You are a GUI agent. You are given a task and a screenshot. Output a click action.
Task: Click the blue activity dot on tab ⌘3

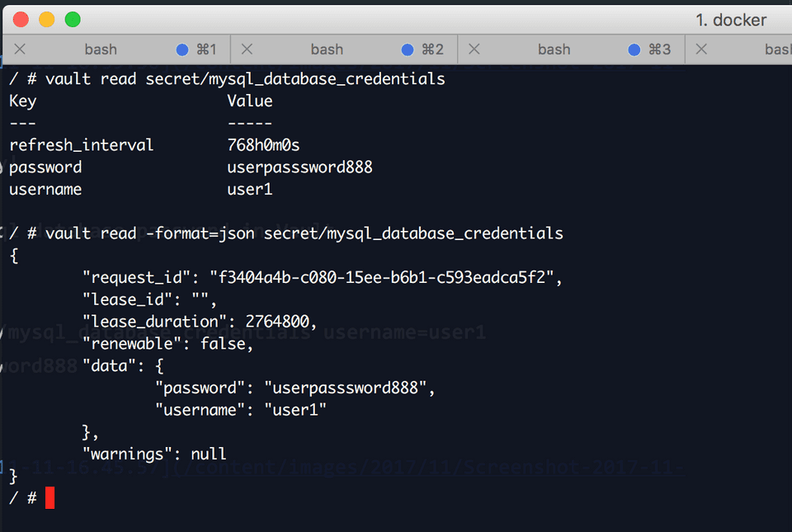(x=634, y=49)
